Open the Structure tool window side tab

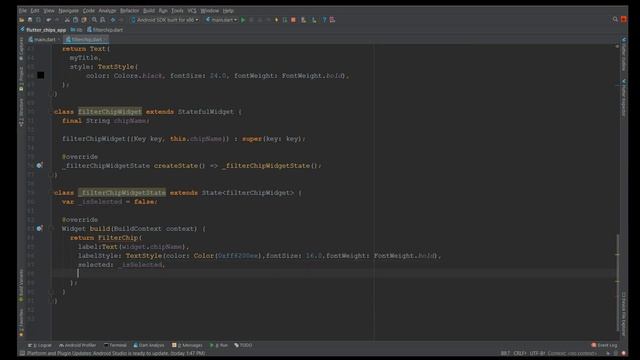click(21, 113)
